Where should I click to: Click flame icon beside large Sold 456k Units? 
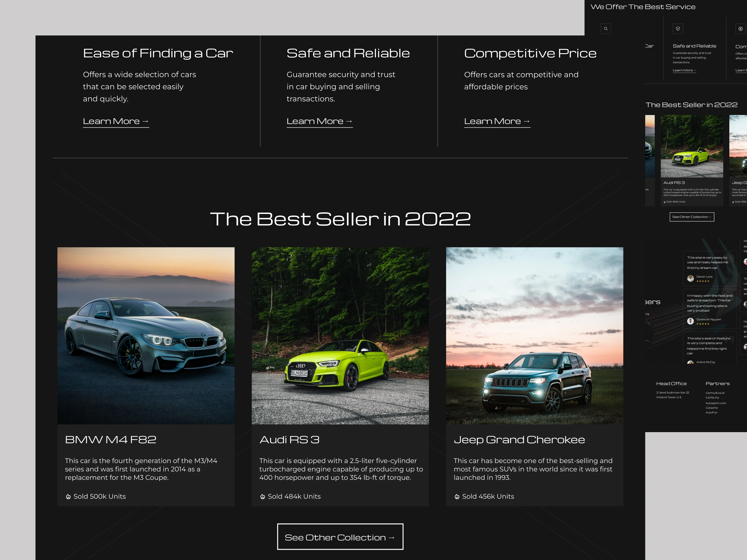457,497
